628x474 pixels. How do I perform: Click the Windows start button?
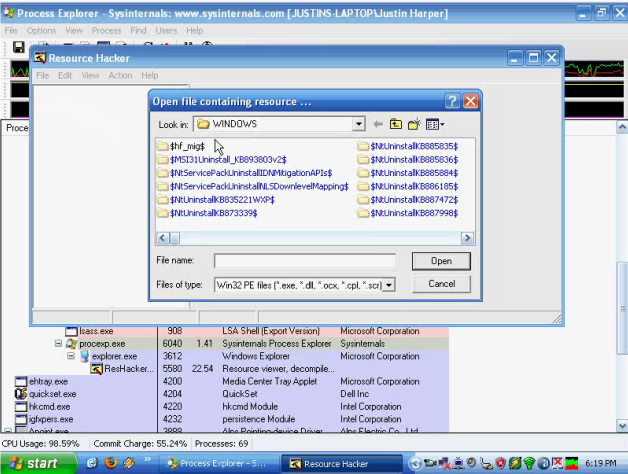coord(37,463)
